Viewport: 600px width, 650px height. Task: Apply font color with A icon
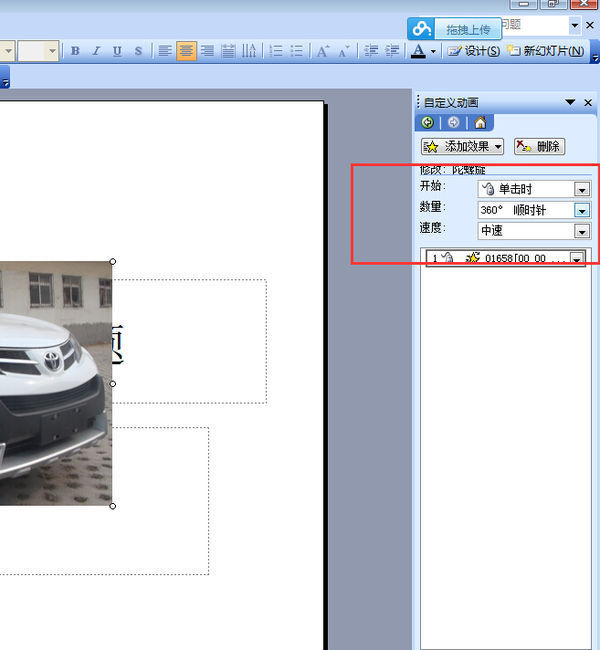coord(418,51)
